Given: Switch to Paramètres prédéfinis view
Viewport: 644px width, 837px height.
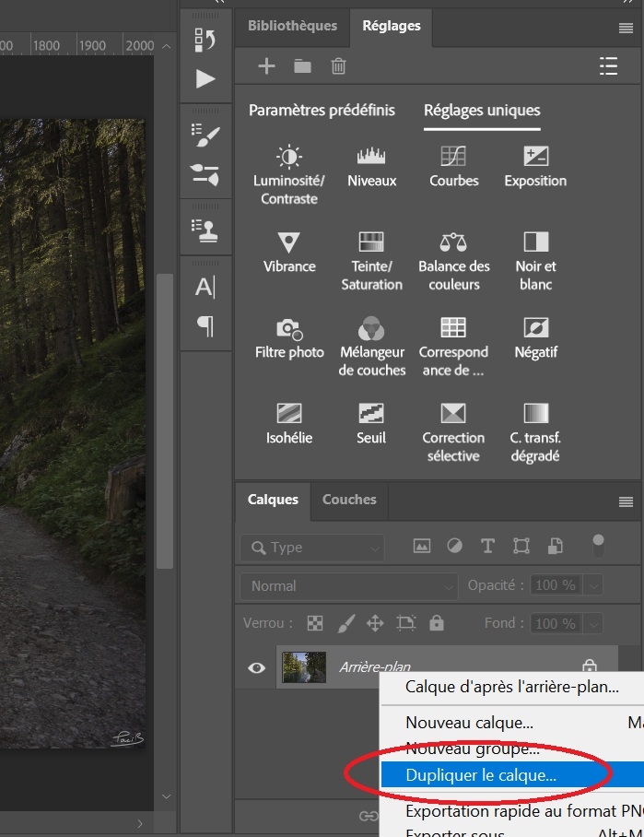Looking at the screenshot, I should point(322,111).
